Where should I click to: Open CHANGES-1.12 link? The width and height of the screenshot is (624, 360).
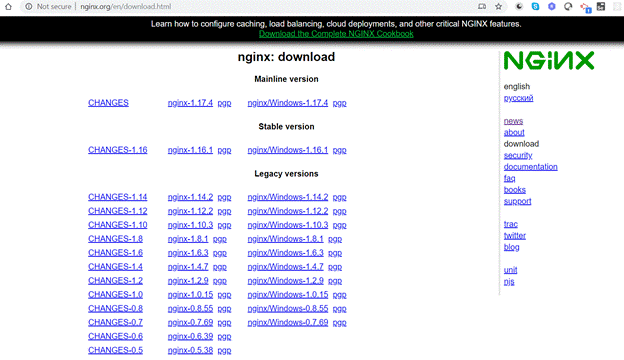(x=118, y=211)
